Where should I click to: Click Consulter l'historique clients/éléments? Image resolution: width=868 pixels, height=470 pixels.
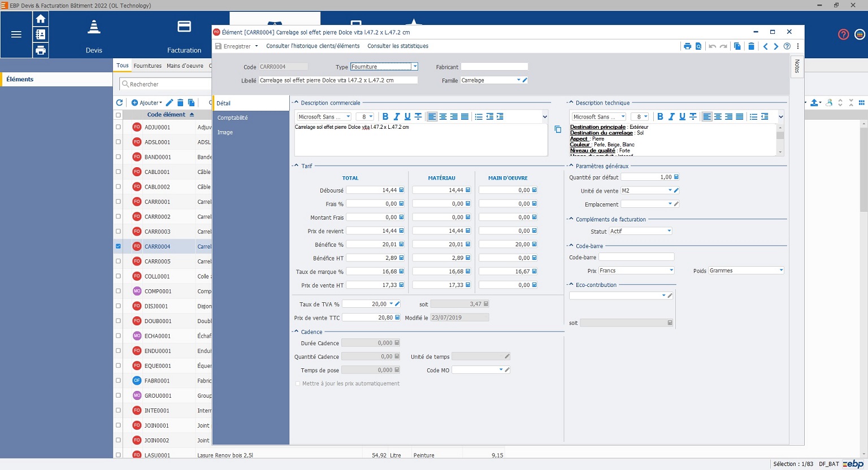313,46
